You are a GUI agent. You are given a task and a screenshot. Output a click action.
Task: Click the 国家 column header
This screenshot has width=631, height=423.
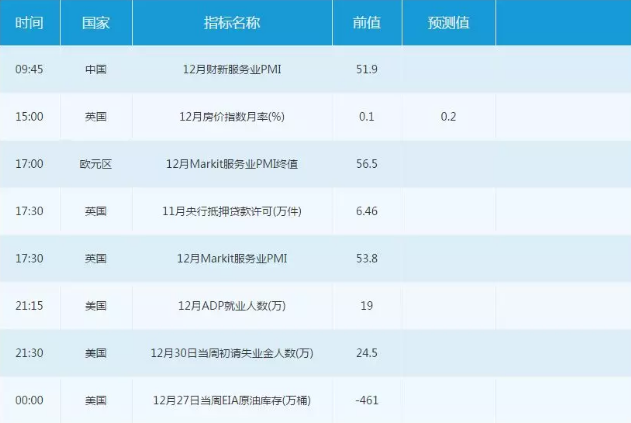(97, 23)
